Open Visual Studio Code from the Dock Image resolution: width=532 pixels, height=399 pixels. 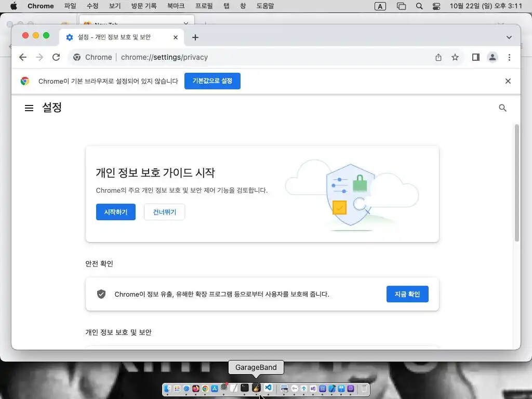[269, 388]
